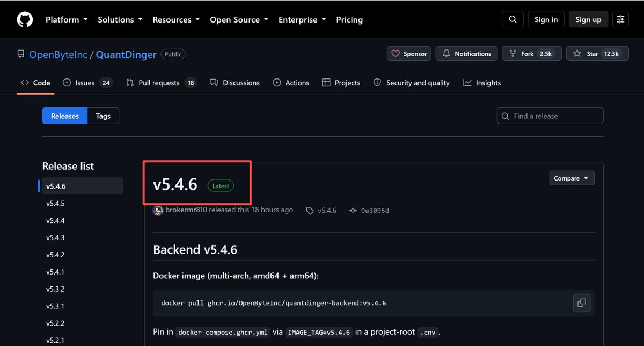644x346 pixels.
Task: Copy the docker pull command
Action: tap(581, 303)
